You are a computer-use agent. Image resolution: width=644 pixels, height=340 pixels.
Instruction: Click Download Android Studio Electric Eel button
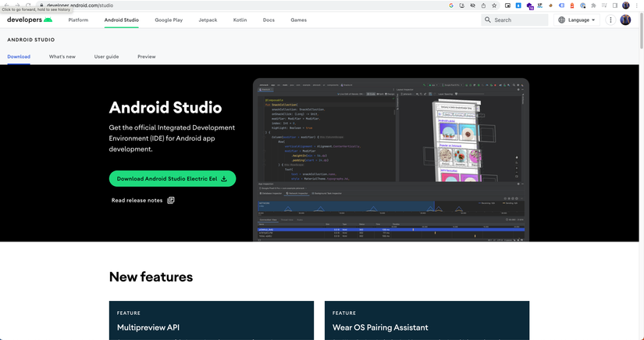pyautogui.click(x=173, y=178)
